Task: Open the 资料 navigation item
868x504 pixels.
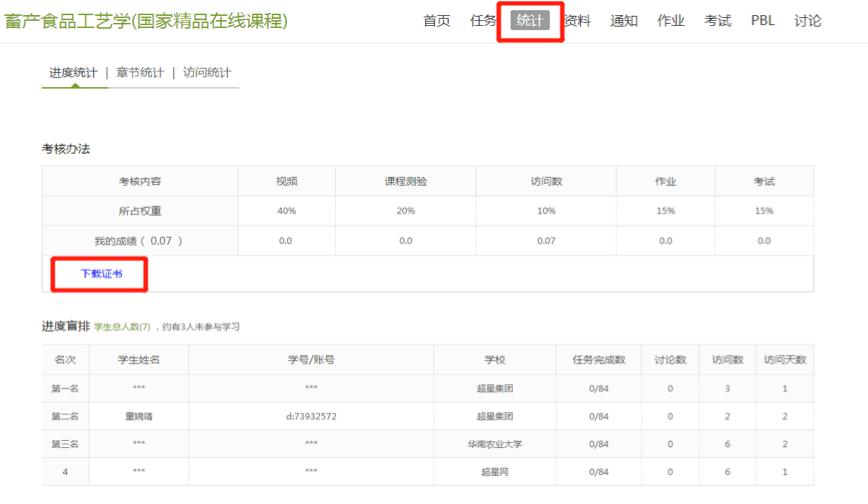Action: (x=577, y=21)
